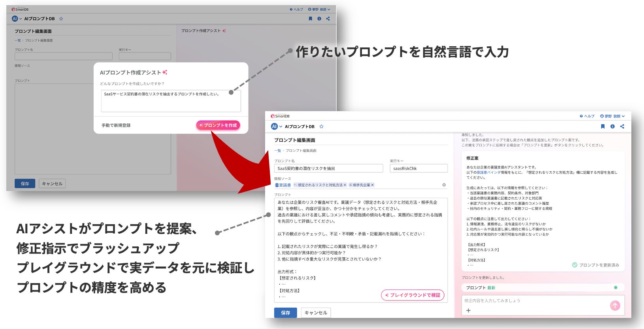Click the bookmark icon in the back window
Viewport: 644px width, 329px height.
coord(310,19)
